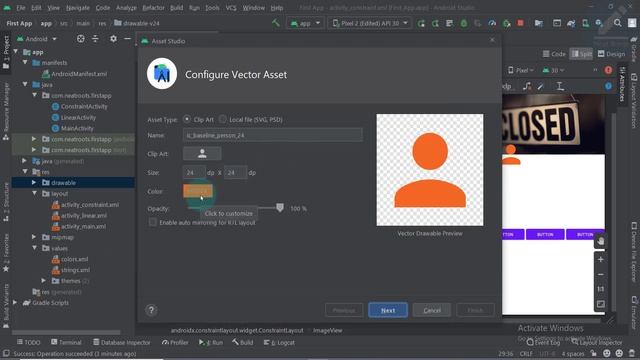Open the Terminal tool window tab

66,342
